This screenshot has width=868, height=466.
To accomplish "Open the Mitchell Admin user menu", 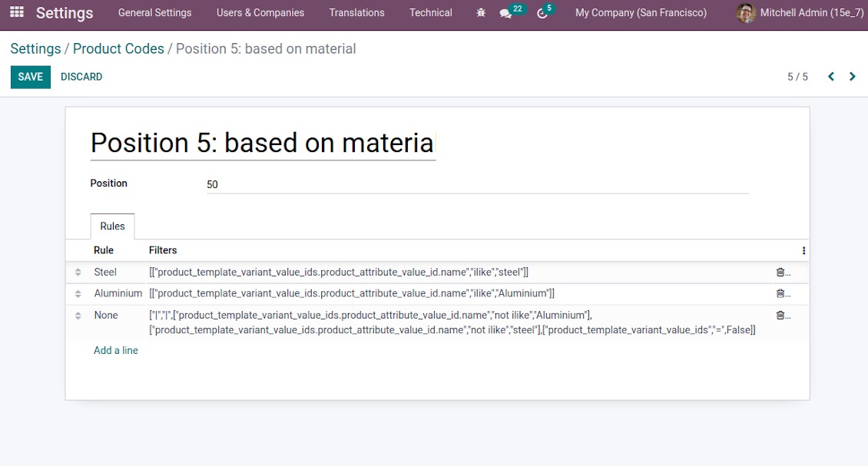I will [800, 13].
